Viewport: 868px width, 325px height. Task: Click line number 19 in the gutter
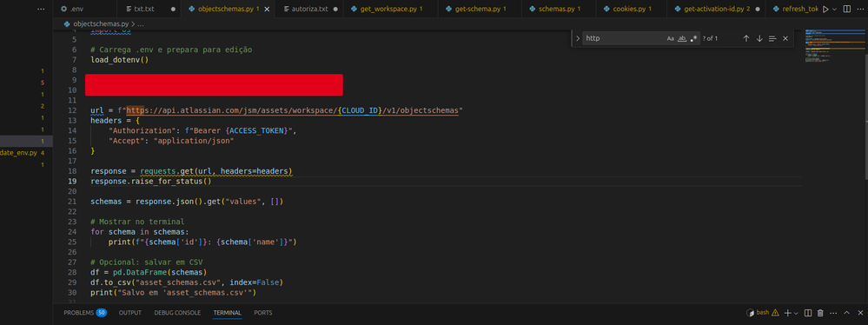click(x=72, y=181)
